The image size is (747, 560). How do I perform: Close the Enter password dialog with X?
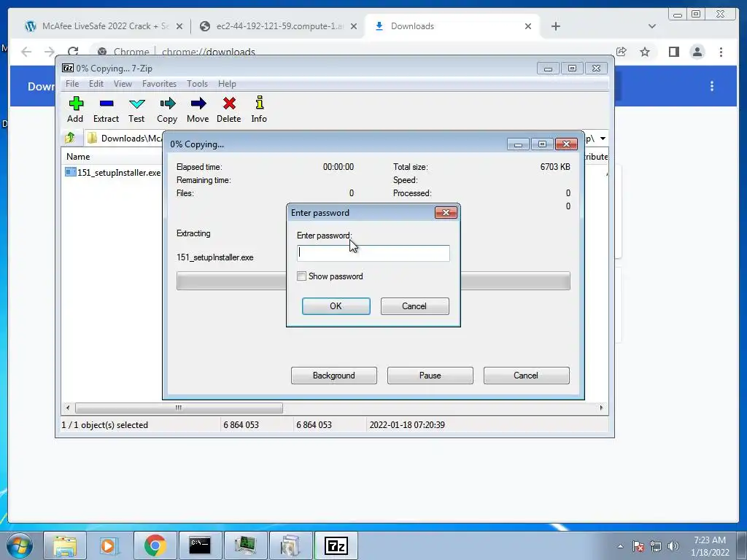pos(446,212)
